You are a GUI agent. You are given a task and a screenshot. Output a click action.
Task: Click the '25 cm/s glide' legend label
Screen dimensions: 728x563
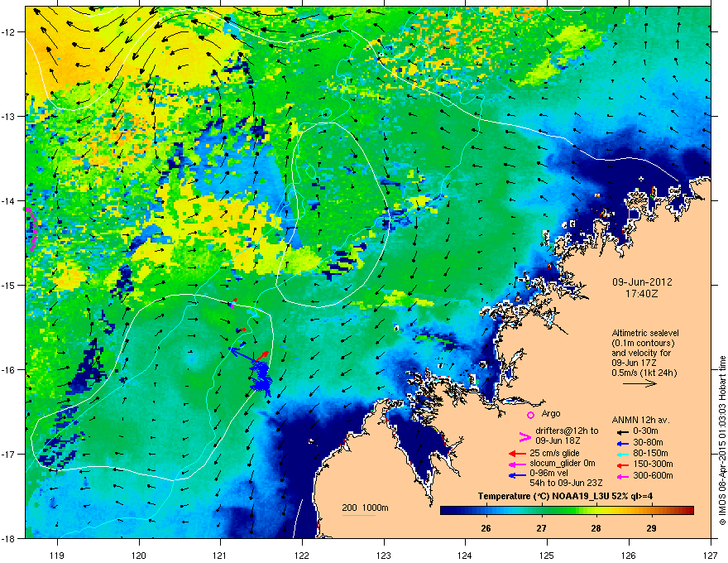[554, 453]
